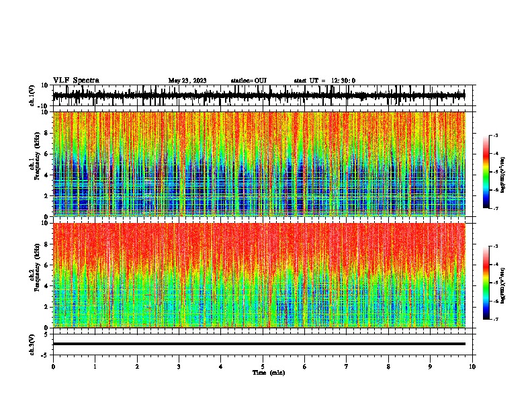Screen dimensions: 532x411
Task: Click the "-7" value on ch.2 colorbar
Action: 495,319
